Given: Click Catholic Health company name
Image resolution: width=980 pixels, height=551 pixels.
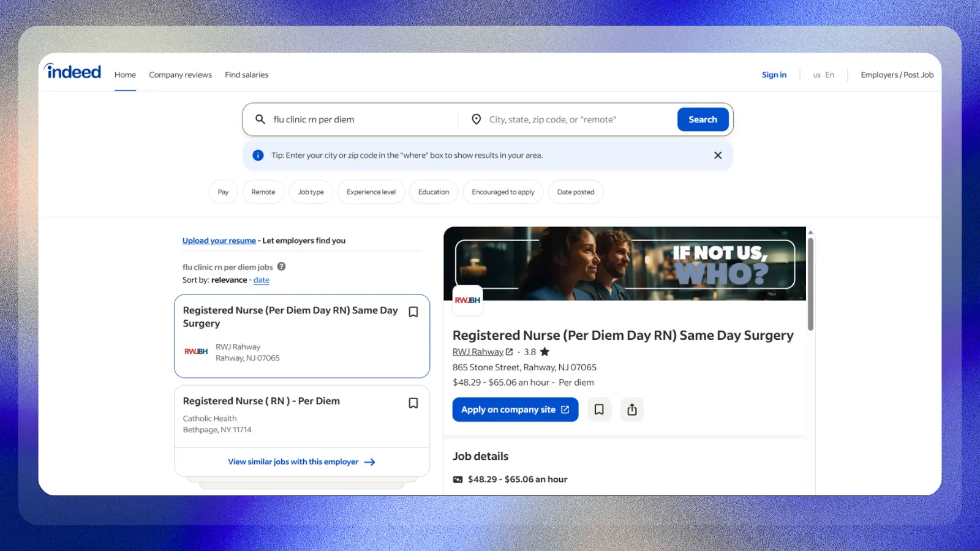Looking at the screenshot, I should [209, 419].
